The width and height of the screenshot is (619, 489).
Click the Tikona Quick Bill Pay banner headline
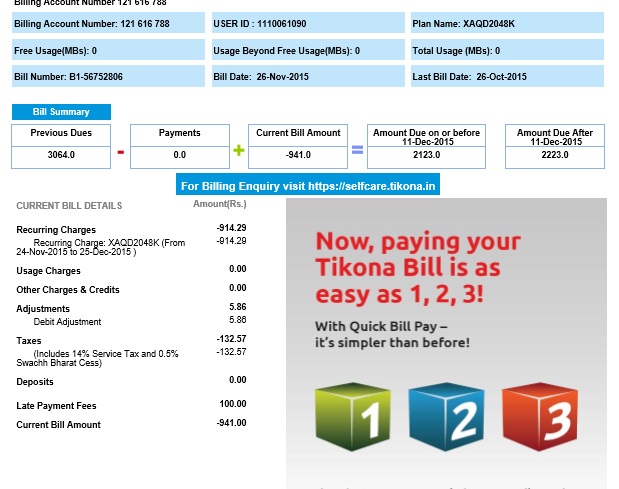tap(417, 268)
